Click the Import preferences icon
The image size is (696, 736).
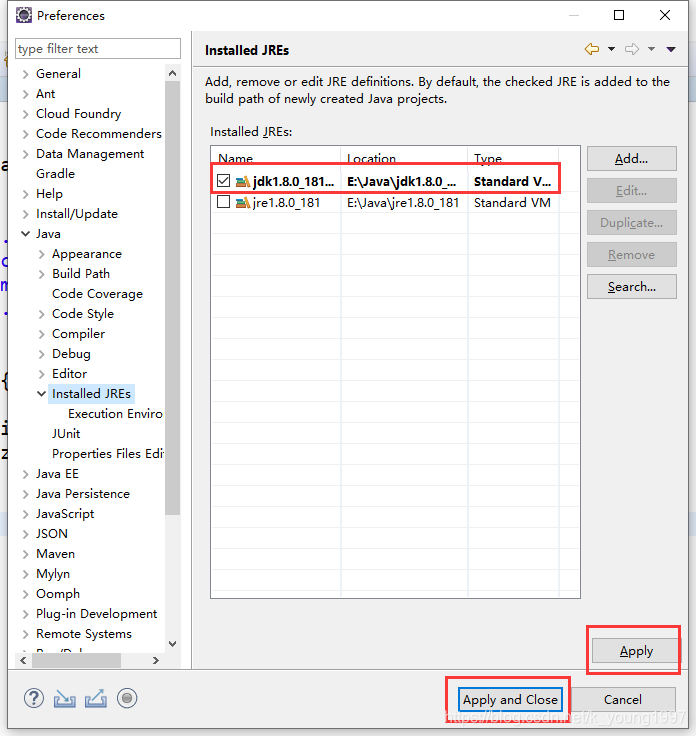tap(64, 698)
